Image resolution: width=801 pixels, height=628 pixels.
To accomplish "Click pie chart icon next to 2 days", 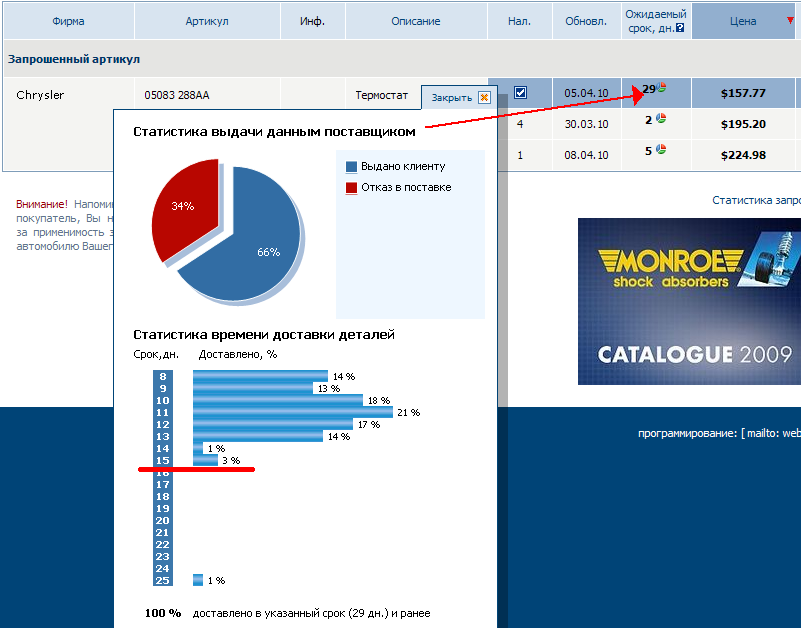I will tap(661, 119).
